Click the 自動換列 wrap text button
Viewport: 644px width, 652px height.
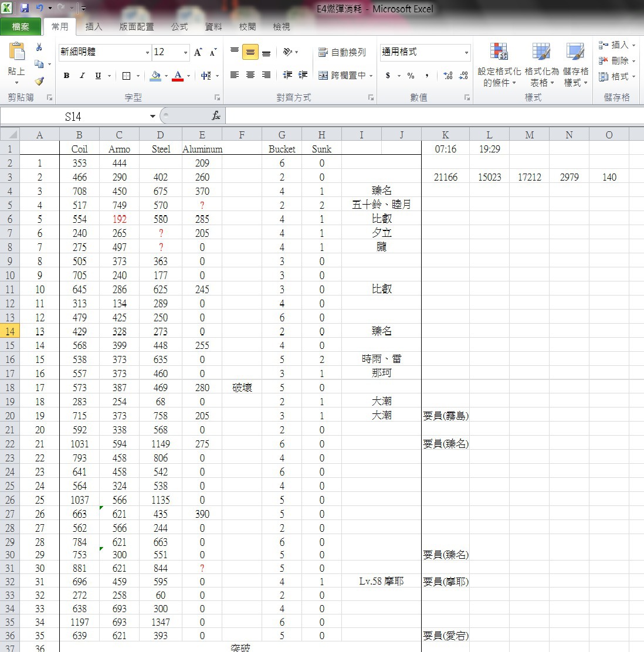[x=342, y=53]
